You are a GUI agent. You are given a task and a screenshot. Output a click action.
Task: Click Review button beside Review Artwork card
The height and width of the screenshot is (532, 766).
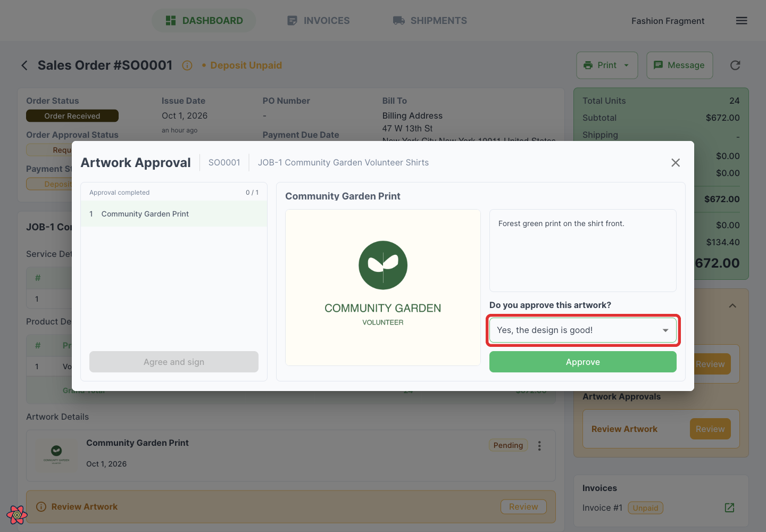pyautogui.click(x=710, y=429)
